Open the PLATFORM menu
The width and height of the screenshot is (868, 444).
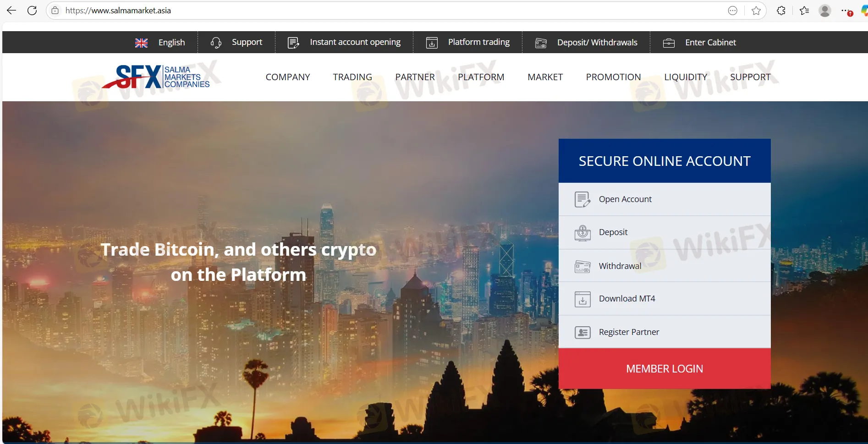click(x=481, y=77)
